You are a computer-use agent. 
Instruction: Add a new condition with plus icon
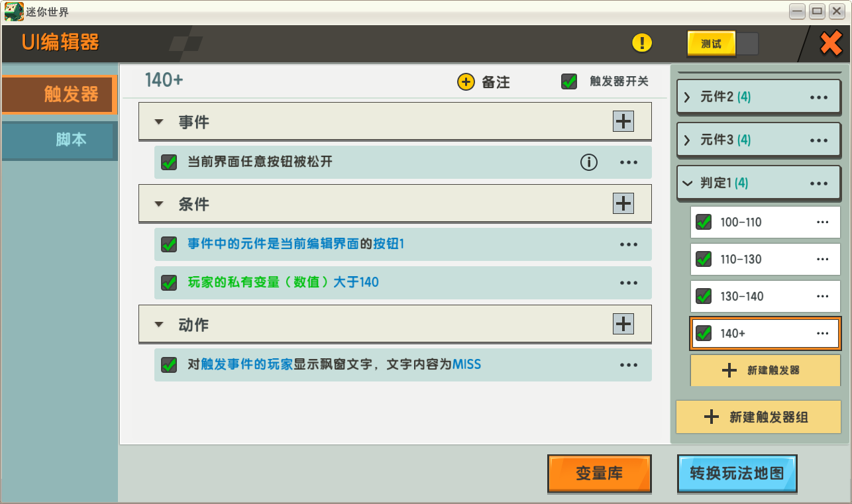pos(623,203)
